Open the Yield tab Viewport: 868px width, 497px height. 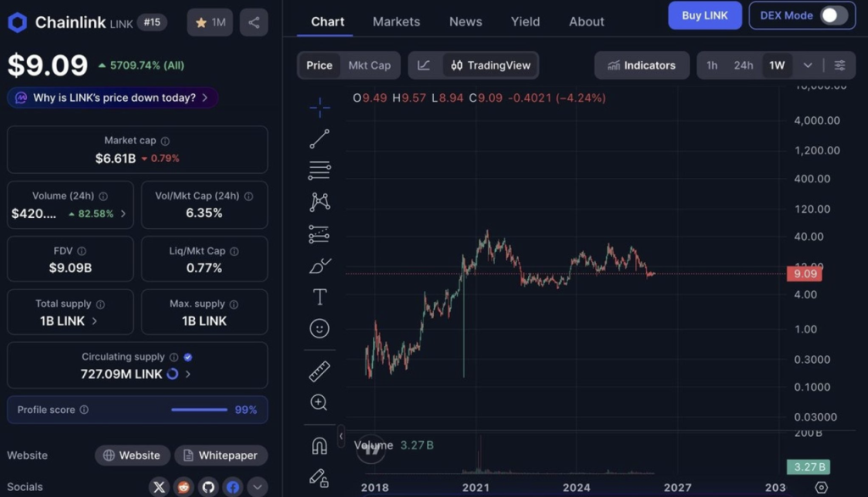point(526,21)
